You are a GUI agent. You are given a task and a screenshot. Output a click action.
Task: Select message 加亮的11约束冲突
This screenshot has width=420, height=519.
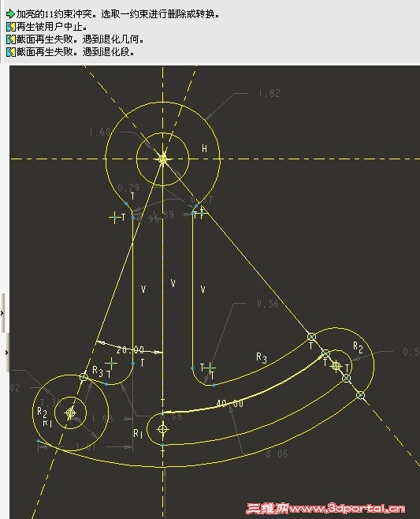tap(117, 14)
